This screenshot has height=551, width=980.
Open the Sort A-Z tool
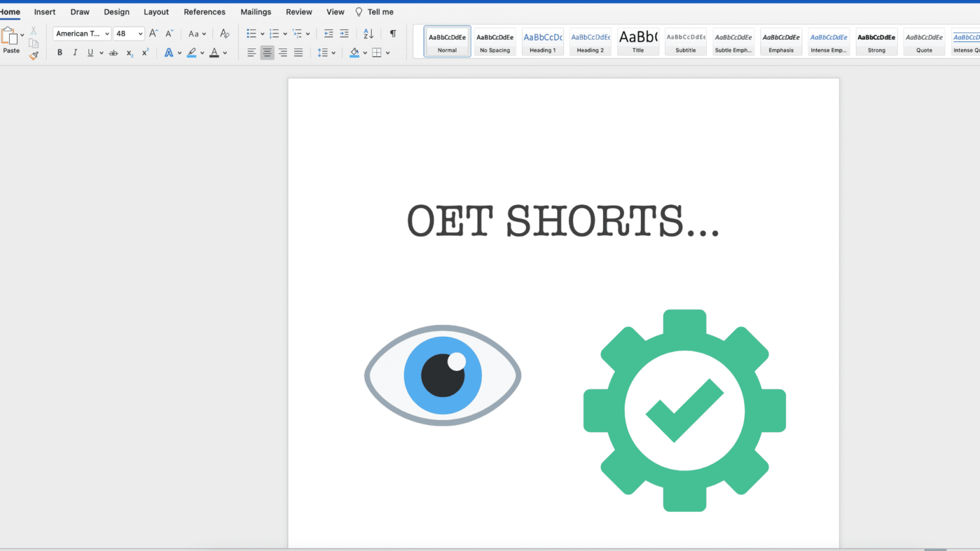click(x=368, y=33)
